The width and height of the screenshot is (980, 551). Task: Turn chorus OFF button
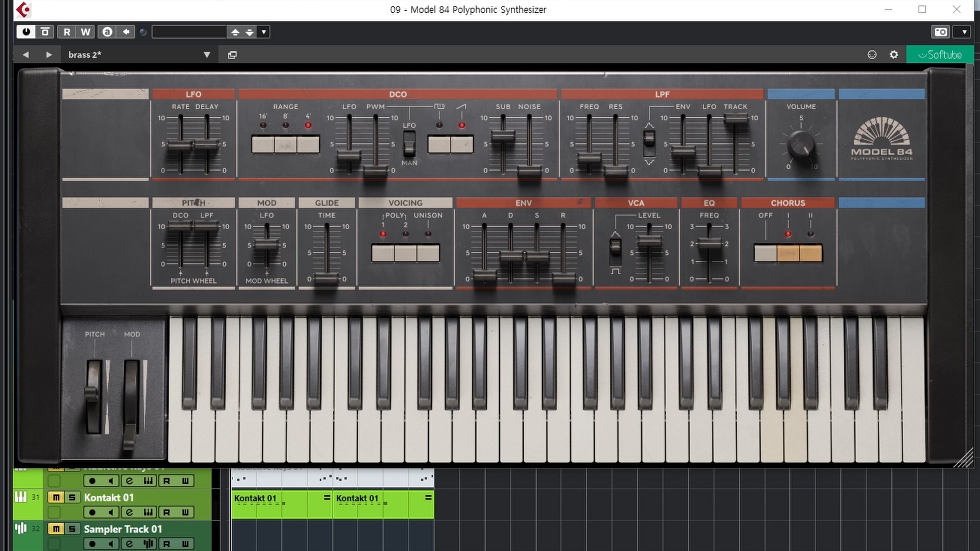click(x=765, y=253)
